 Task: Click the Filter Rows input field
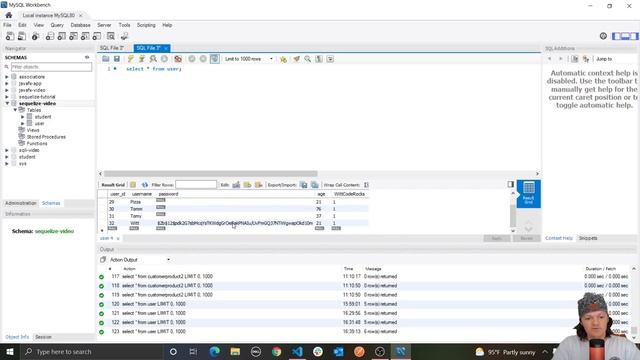[x=196, y=185]
